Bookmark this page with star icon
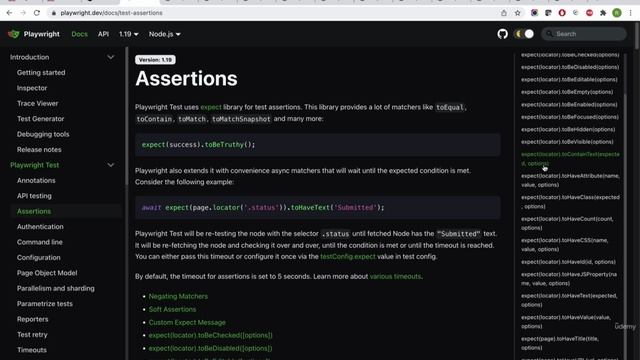 (x=518, y=13)
